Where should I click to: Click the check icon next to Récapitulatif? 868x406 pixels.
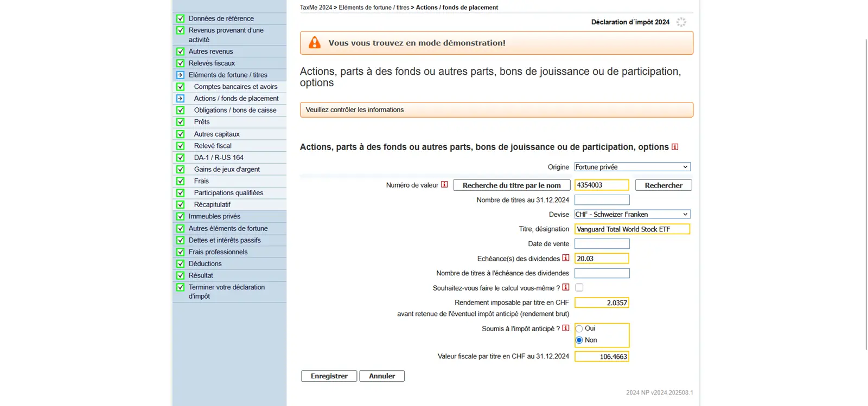tap(181, 204)
